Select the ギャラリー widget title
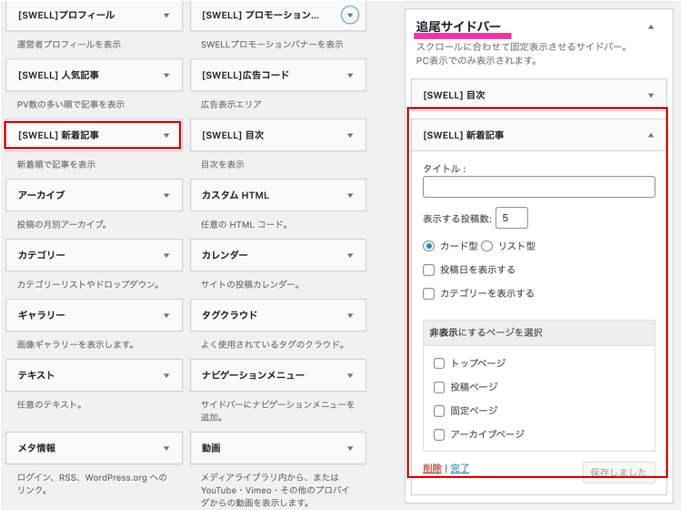 (41, 315)
